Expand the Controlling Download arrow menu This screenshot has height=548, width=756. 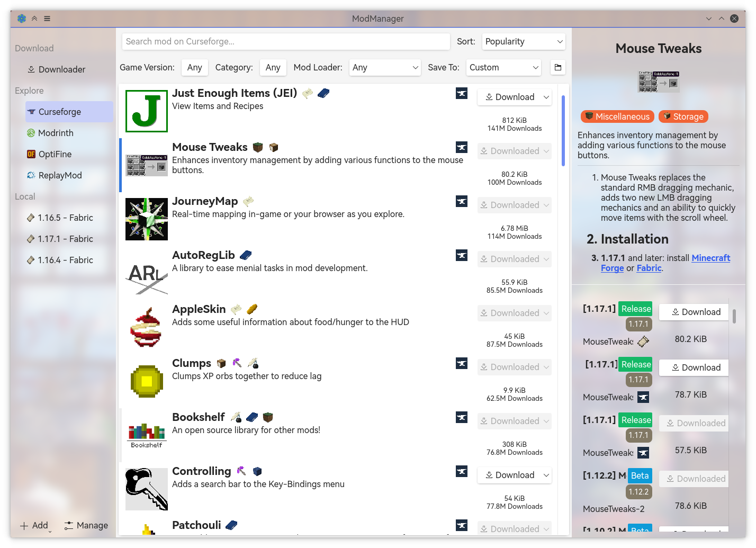[546, 475]
